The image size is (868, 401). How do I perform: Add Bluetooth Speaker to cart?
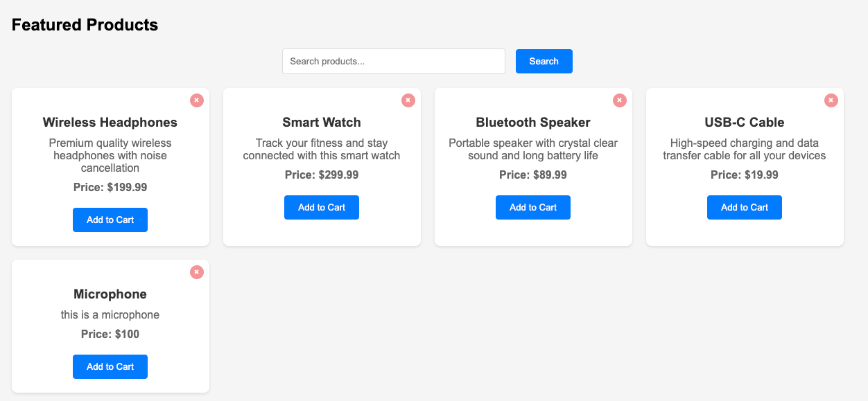532,207
